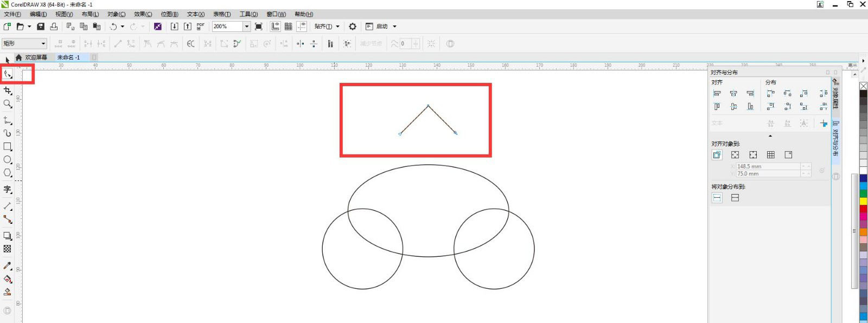Select the Shape (node edit) tool
Viewport: 868px width, 323px height.
click(8, 74)
